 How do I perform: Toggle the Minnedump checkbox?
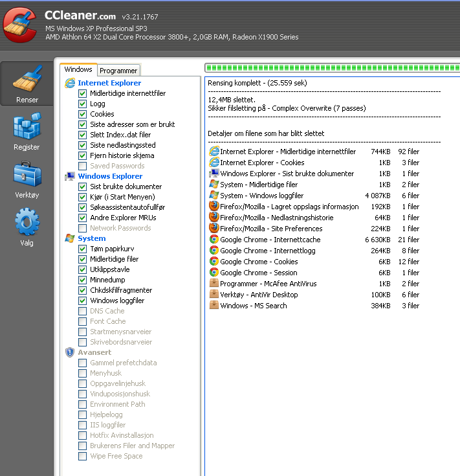[82, 280]
